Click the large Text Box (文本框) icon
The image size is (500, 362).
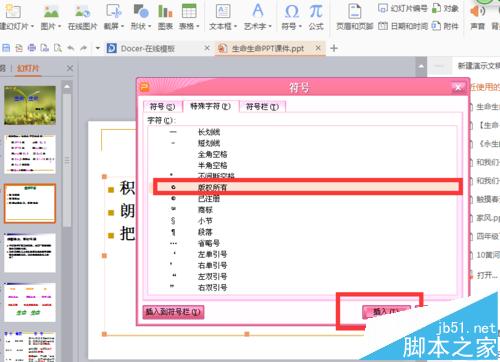[223, 11]
